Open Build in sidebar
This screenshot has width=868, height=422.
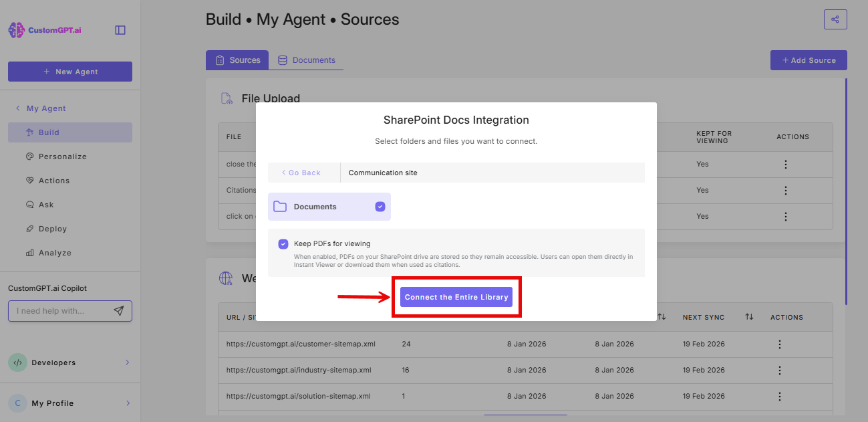[x=70, y=132]
